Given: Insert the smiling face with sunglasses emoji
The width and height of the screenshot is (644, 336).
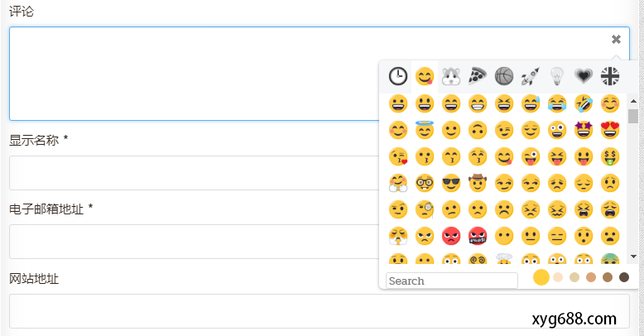Looking at the screenshot, I should tap(451, 184).
